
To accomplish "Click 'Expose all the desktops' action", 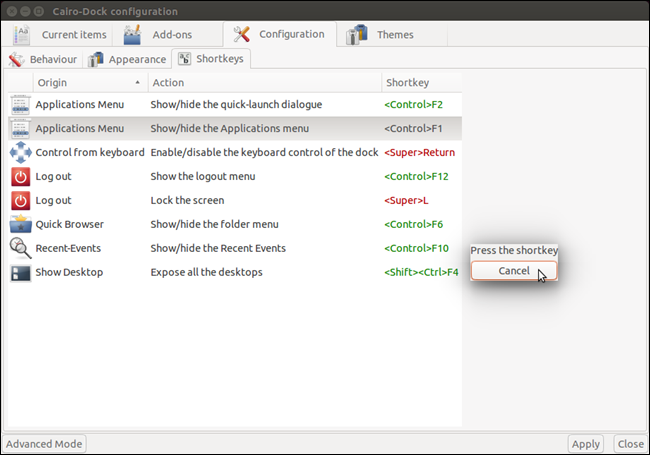I will click(206, 272).
